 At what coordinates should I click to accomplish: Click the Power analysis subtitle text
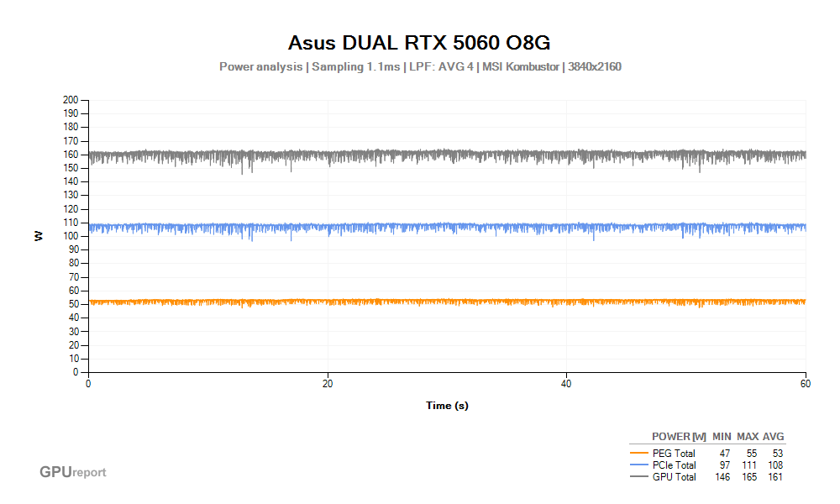pyautogui.click(x=419, y=66)
